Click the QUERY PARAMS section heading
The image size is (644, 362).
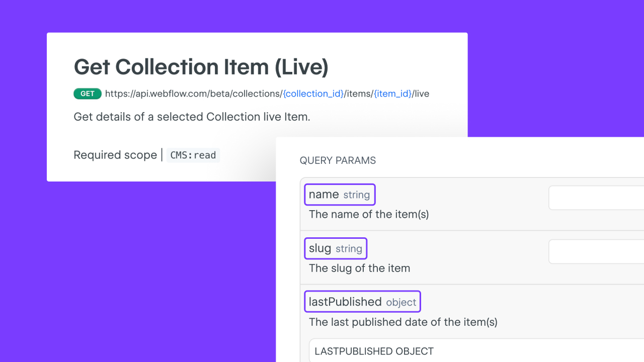338,160
